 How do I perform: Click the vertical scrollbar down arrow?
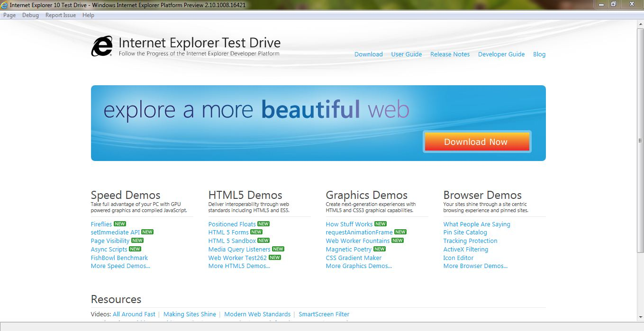[x=640, y=317]
